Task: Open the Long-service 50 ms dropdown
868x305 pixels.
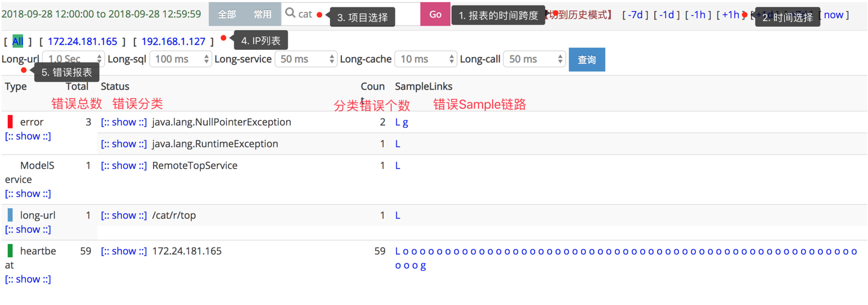Action: [x=306, y=59]
